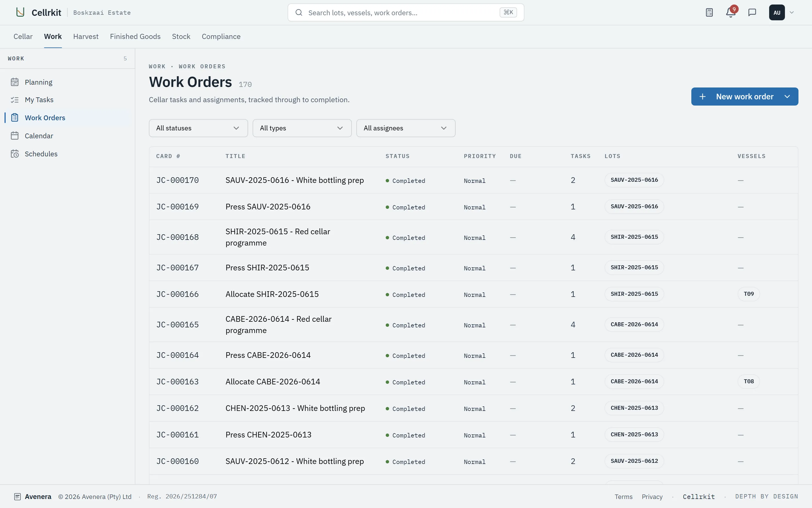This screenshot has width=812, height=508.
Task: Open the New work order dropdown arrow
Action: (787, 97)
